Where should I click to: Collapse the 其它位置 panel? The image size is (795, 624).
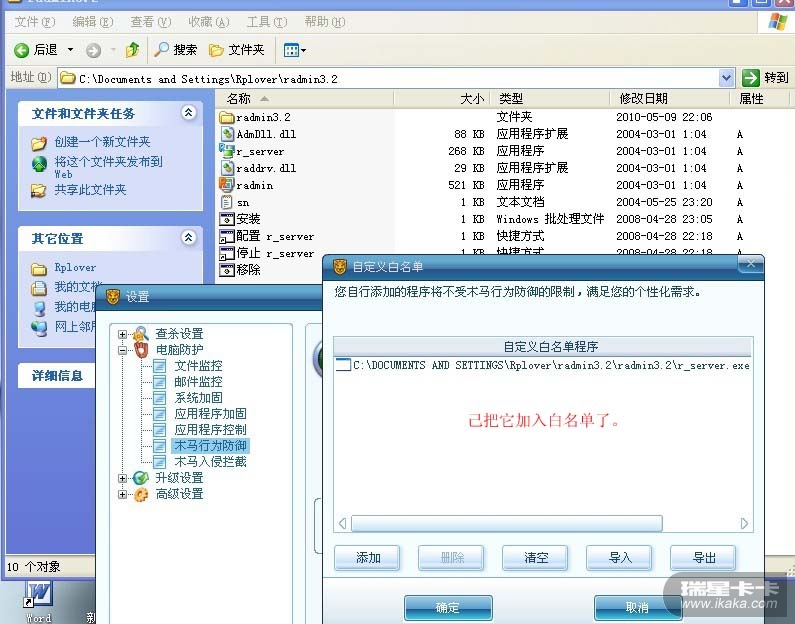[x=189, y=237]
